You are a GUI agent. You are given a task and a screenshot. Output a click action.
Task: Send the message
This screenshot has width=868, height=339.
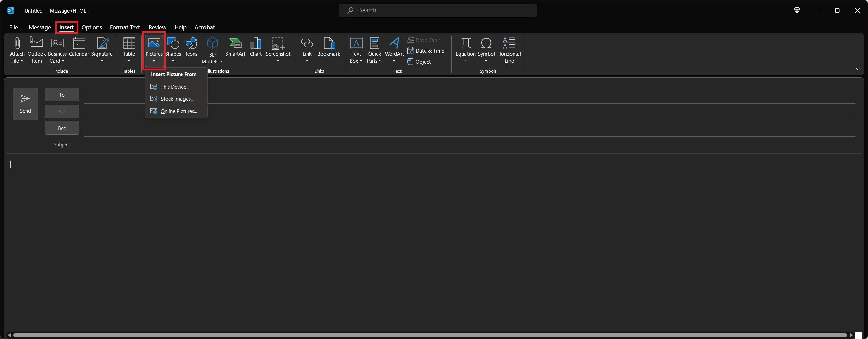pos(25,104)
